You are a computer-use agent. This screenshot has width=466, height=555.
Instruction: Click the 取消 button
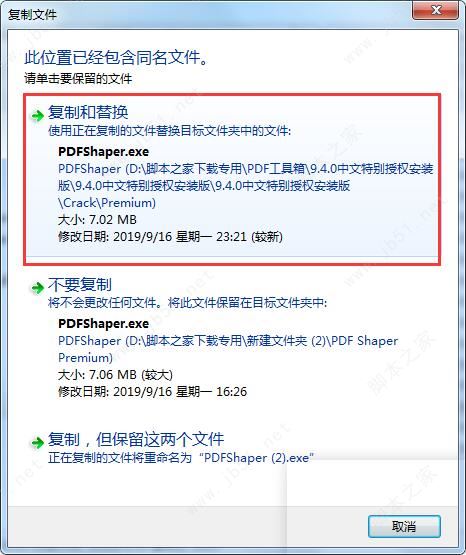(404, 526)
